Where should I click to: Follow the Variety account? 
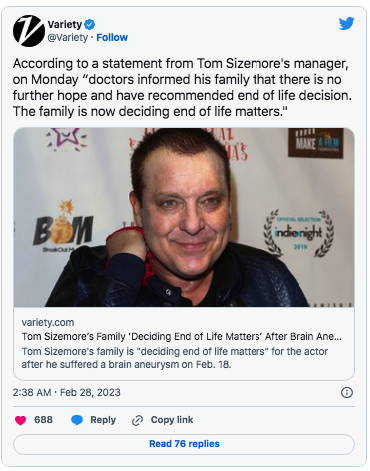(112, 37)
